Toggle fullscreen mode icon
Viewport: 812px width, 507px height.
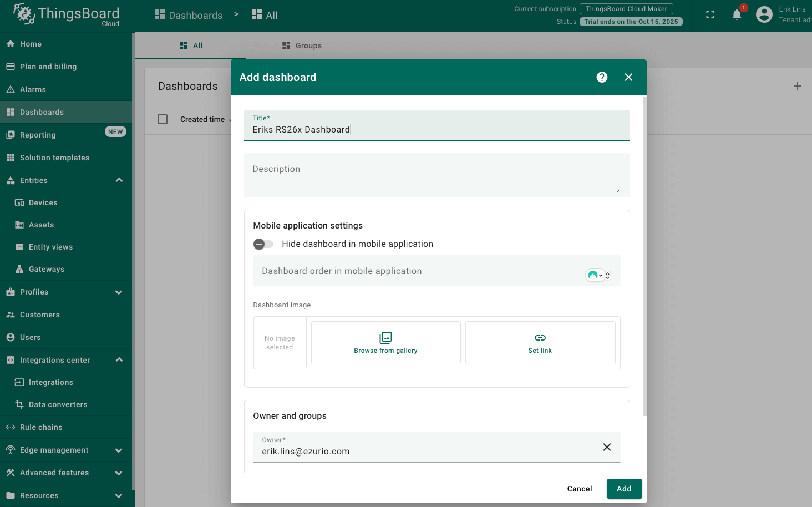[x=710, y=15]
